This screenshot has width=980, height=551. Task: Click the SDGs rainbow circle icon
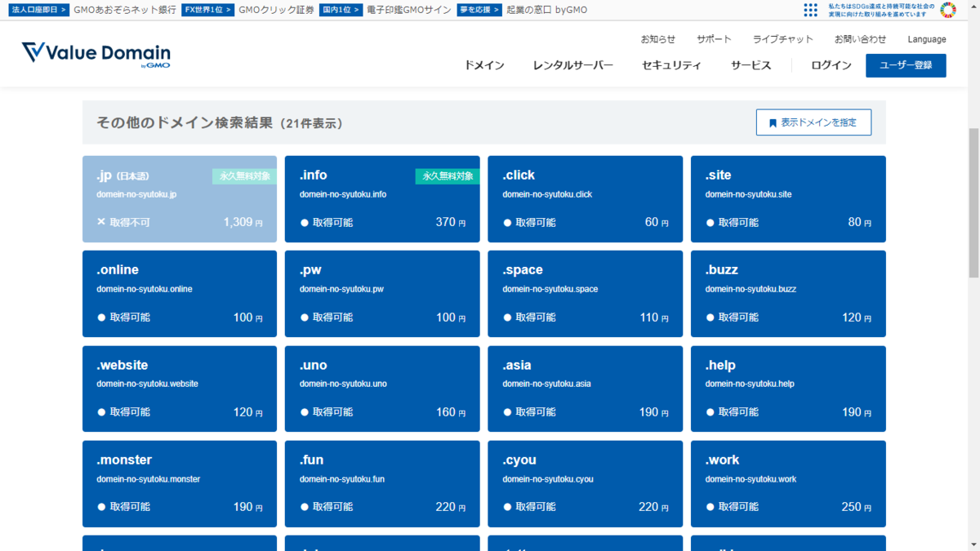pyautogui.click(x=947, y=9)
